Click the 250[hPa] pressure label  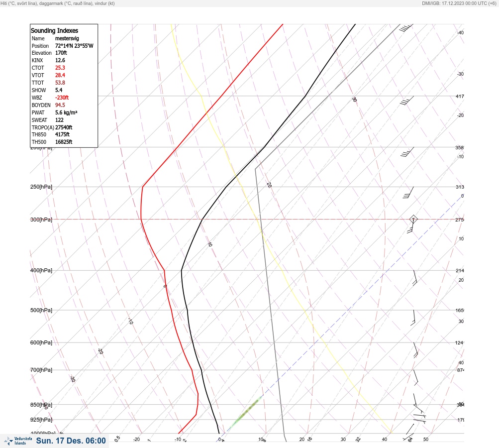pos(41,187)
